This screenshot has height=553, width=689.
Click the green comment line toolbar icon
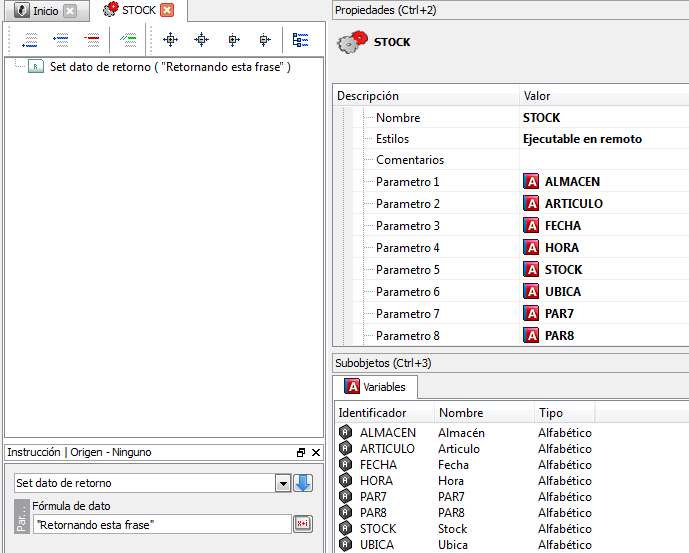(128, 40)
